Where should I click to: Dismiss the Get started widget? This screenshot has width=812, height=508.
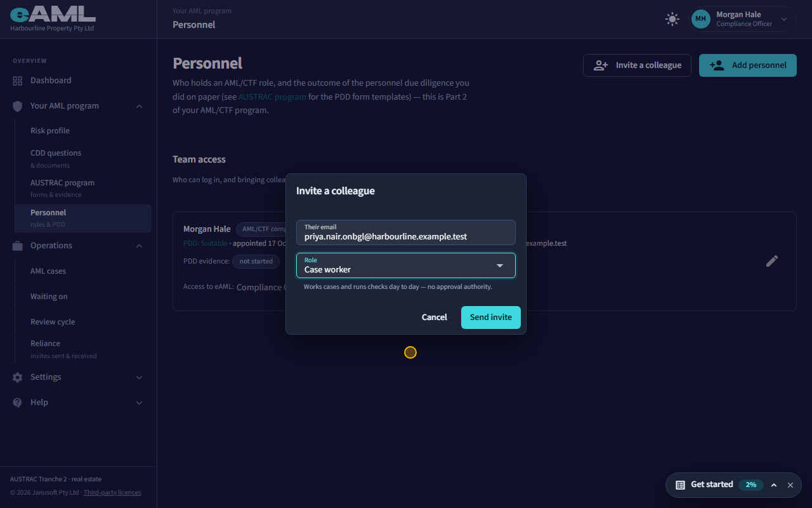click(790, 485)
